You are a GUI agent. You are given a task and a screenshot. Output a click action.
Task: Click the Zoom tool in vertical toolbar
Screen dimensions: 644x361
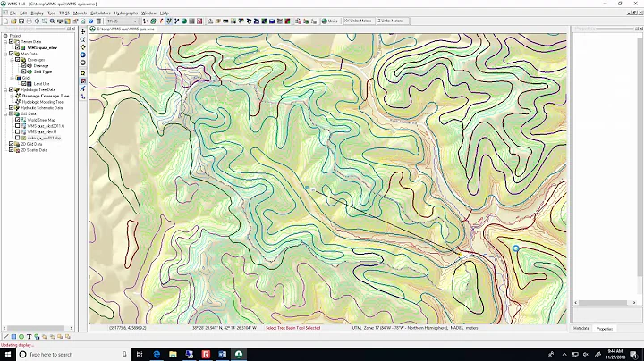tap(82, 39)
